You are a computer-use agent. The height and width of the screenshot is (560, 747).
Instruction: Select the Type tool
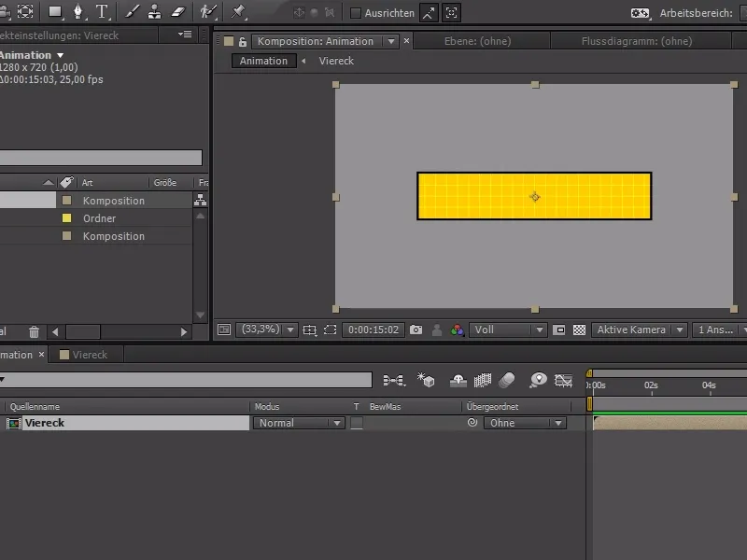[x=102, y=12]
